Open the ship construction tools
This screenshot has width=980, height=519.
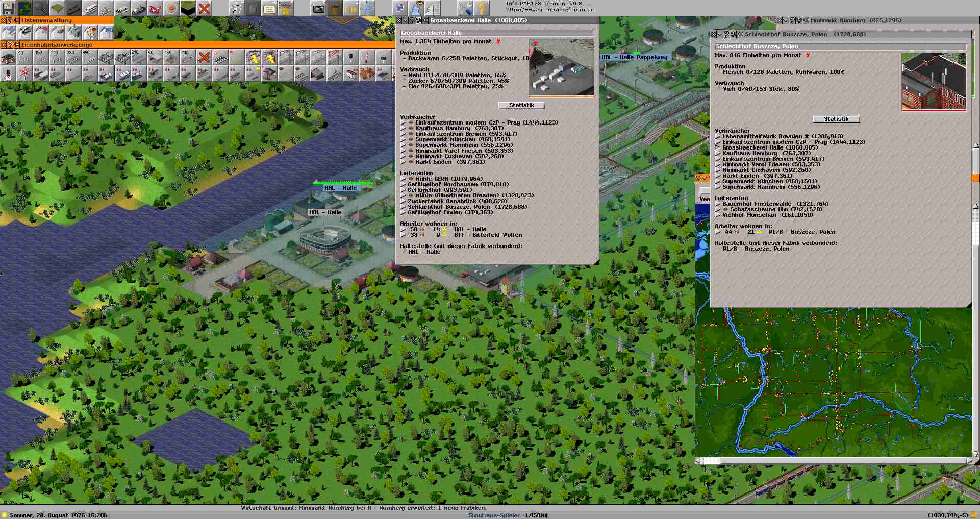[x=139, y=8]
